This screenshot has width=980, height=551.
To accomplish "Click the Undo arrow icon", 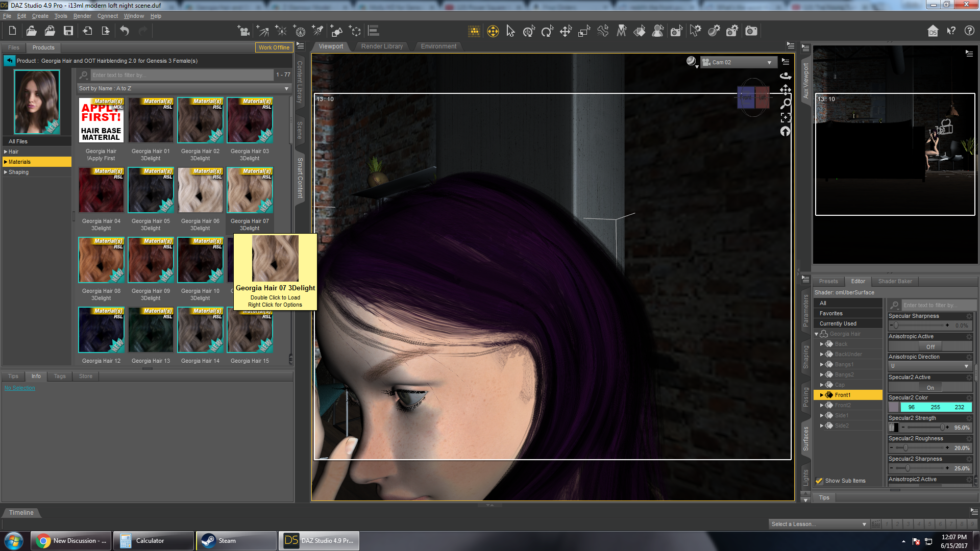I will pyautogui.click(x=125, y=31).
